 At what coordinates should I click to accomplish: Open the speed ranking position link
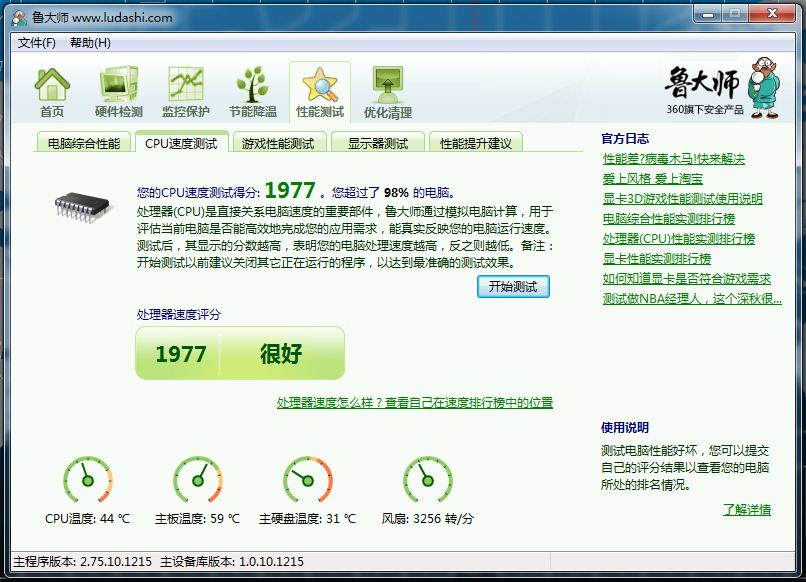(414, 403)
